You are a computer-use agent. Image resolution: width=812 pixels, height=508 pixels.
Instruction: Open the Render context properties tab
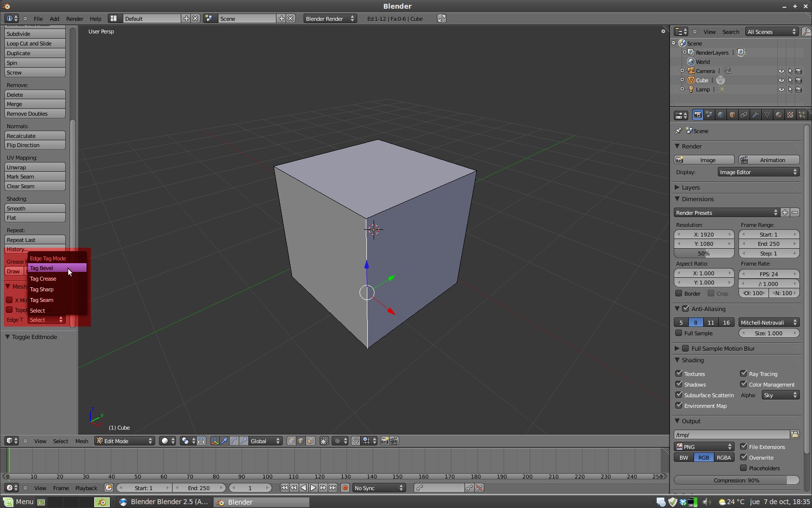(x=697, y=115)
